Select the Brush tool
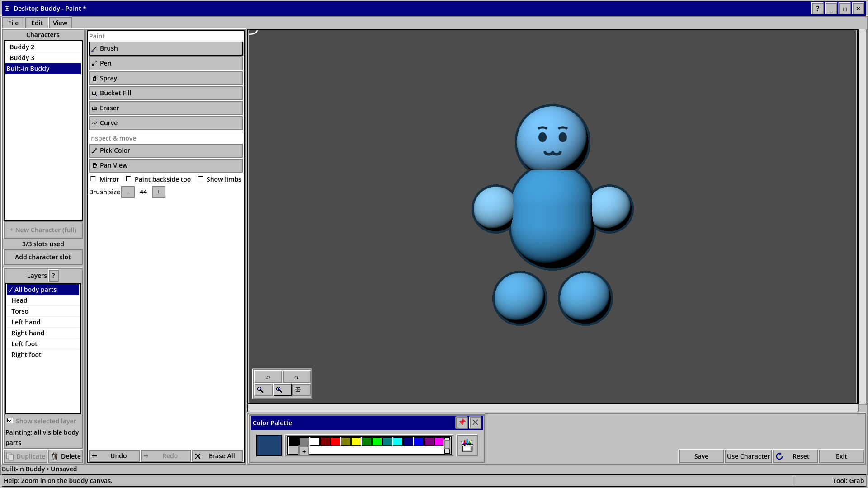 pos(166,48)
